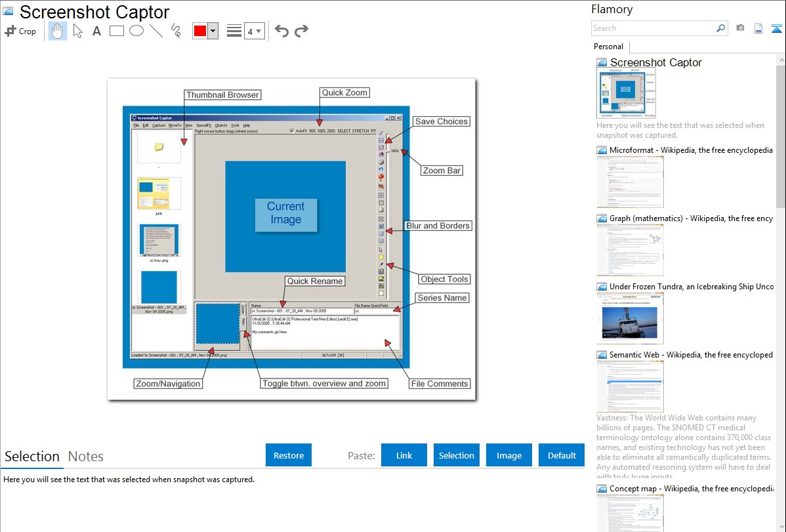Image resolution: width=786 pixels, height=532 pixels.
Task: Open the Graph (mathematics) snapshot thumbnail
Action: [x=630, y=250]
